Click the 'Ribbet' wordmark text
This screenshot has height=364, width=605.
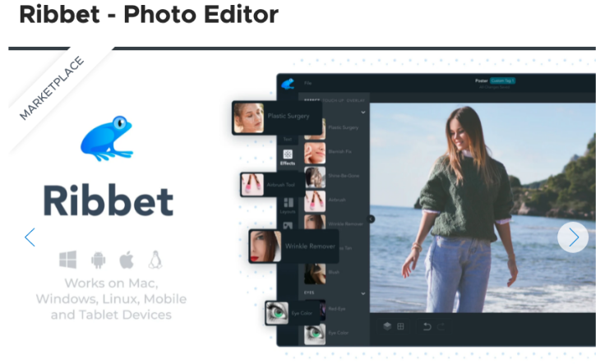(109, 200)
